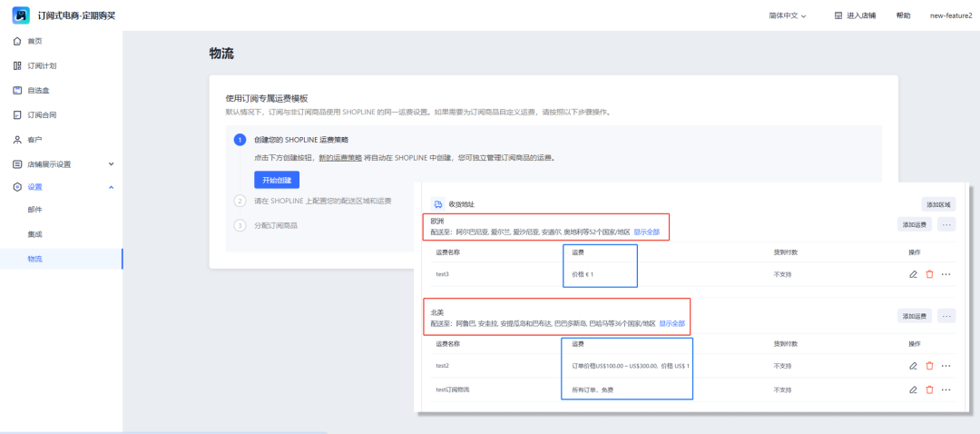Click 添加运费 button for 北美 zone
This screenshot has height=434, width=980.
tap(914, 316)
